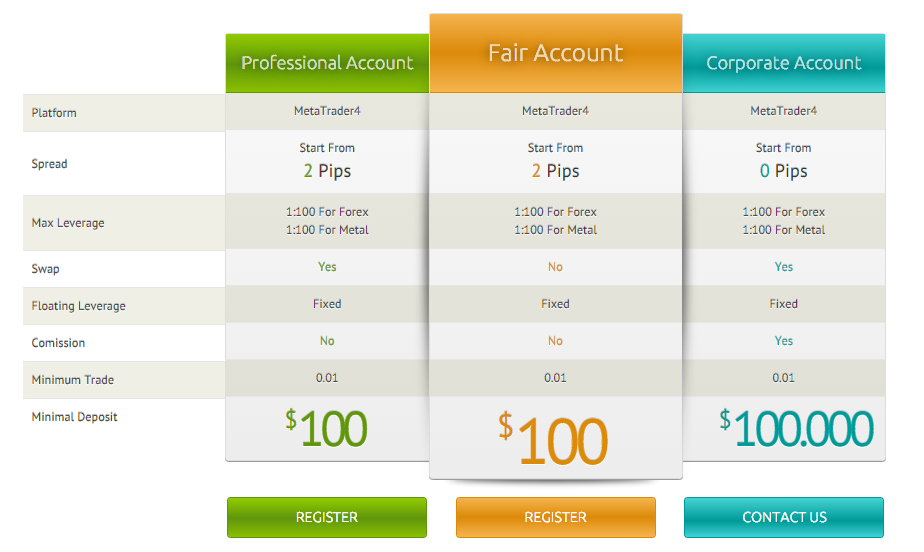
Task: Select the Professional Account header
Action: 327,63
